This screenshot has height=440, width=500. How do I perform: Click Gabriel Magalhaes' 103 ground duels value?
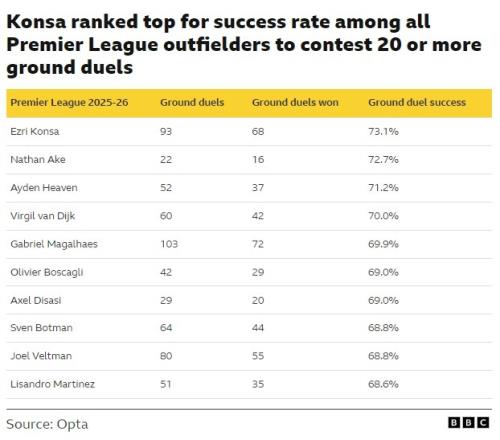point(169,244)
